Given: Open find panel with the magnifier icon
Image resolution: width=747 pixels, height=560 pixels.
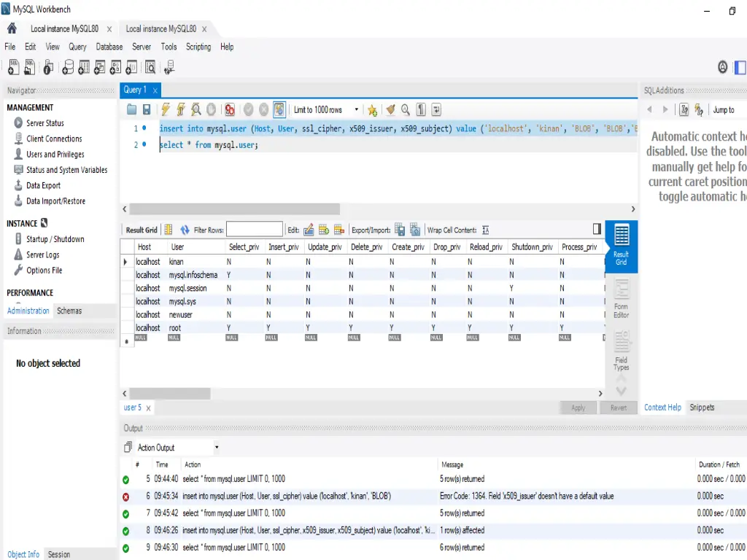Looking at the screenshot, I should point(406,109).
